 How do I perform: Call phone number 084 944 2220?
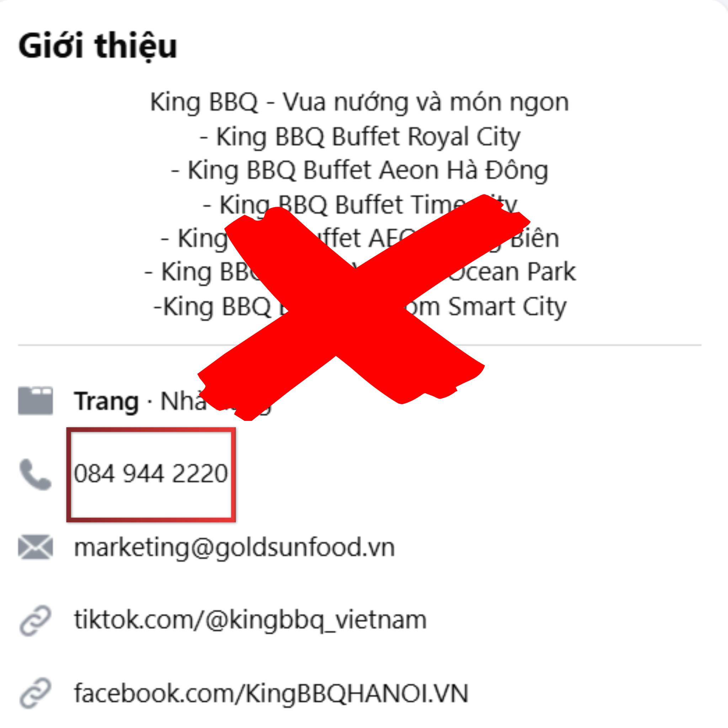point(151,473)
